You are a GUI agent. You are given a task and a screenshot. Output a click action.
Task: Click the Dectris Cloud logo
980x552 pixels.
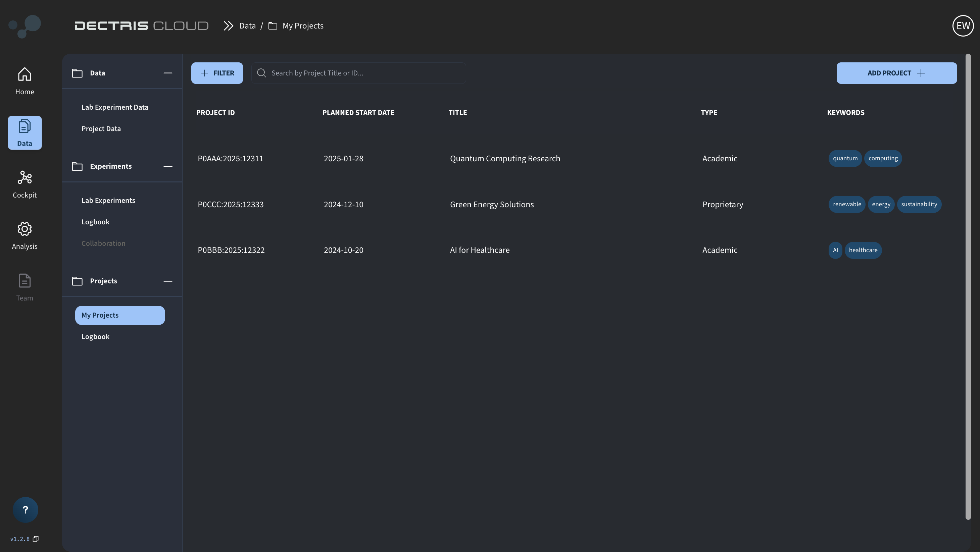pyautogui.click(x=141, y=26)
